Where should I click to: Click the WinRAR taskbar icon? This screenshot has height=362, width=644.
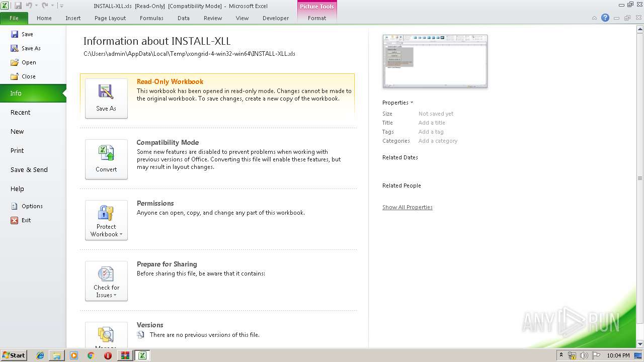pyautogui.click(x=125, y=355)
